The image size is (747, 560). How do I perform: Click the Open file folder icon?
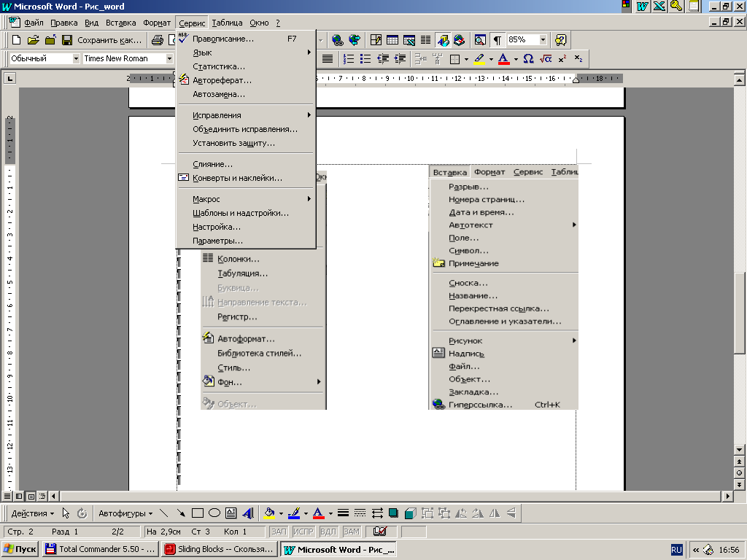(33, 40)
